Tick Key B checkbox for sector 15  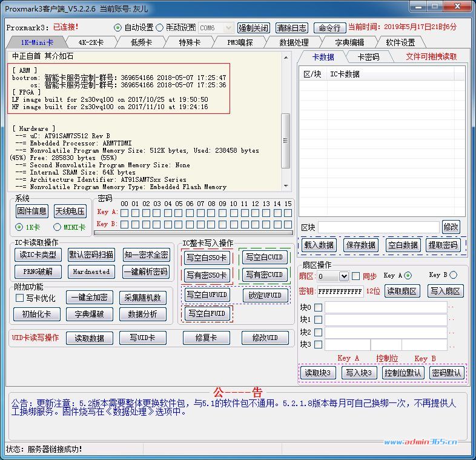pyautogui.click(x=288, y=224)
